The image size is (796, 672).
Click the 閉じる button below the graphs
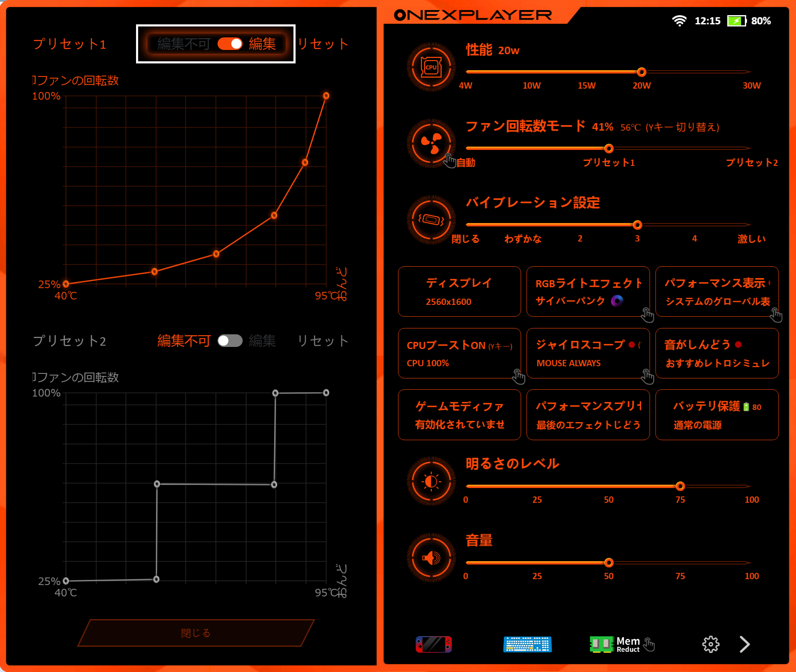click(196, 633)
